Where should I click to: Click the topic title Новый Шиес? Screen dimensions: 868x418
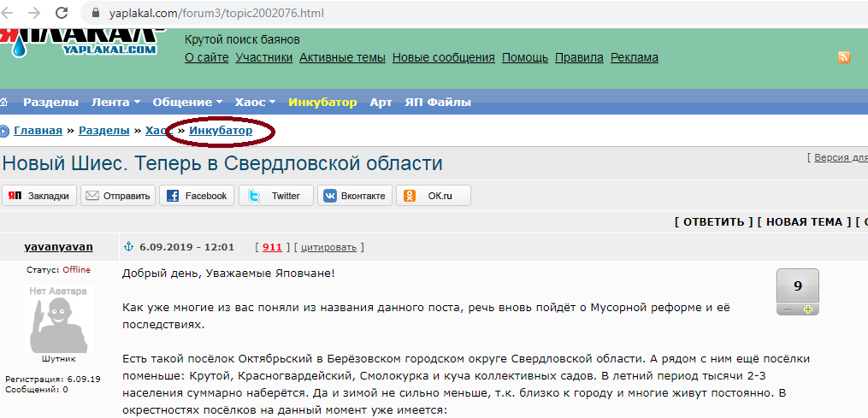coord(222,164)
